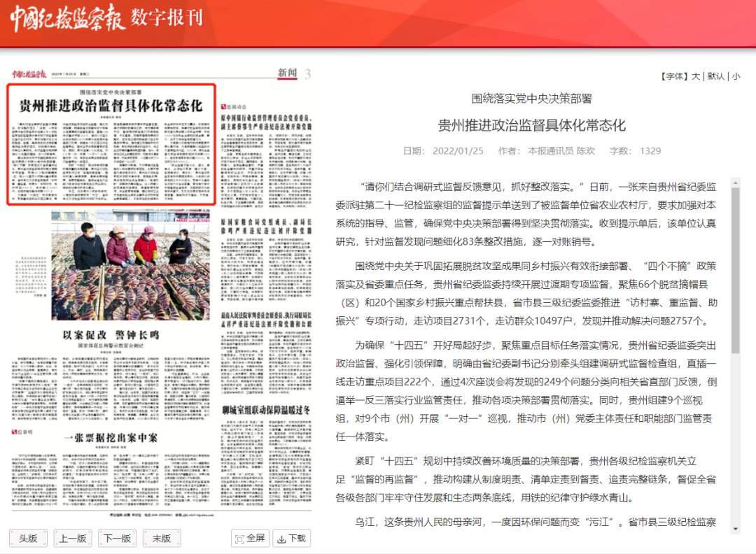The image size is (756, 554).
Task: Click the scrollbar up arrow in article pane
Action: point(735,183)
